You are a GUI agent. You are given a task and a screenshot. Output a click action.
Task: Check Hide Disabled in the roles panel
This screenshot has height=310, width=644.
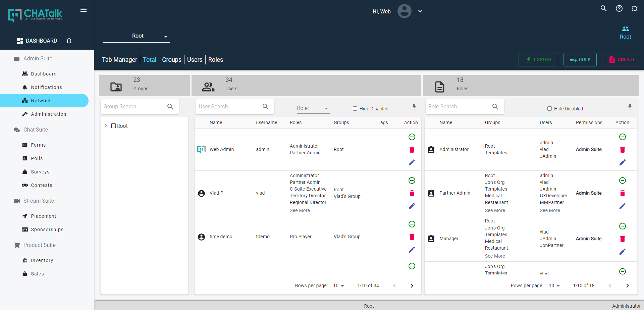549,109
